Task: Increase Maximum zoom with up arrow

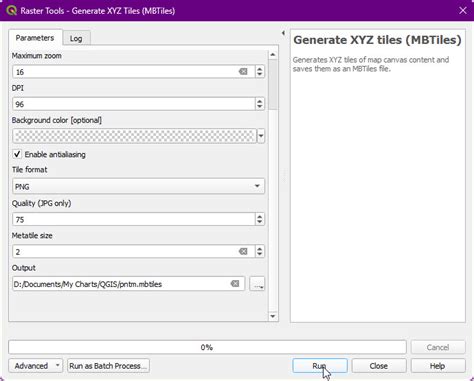Action: click(x=260, y=68)
